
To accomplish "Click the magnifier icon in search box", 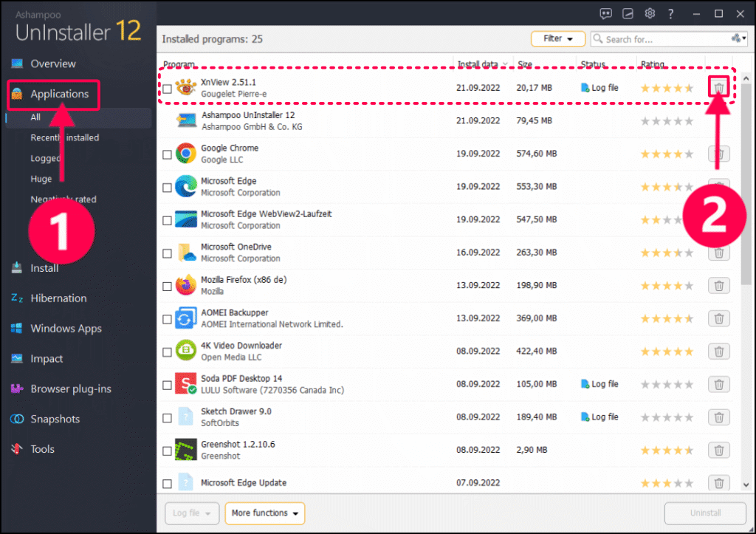I will pyautogui.click(x=598, y=38).
